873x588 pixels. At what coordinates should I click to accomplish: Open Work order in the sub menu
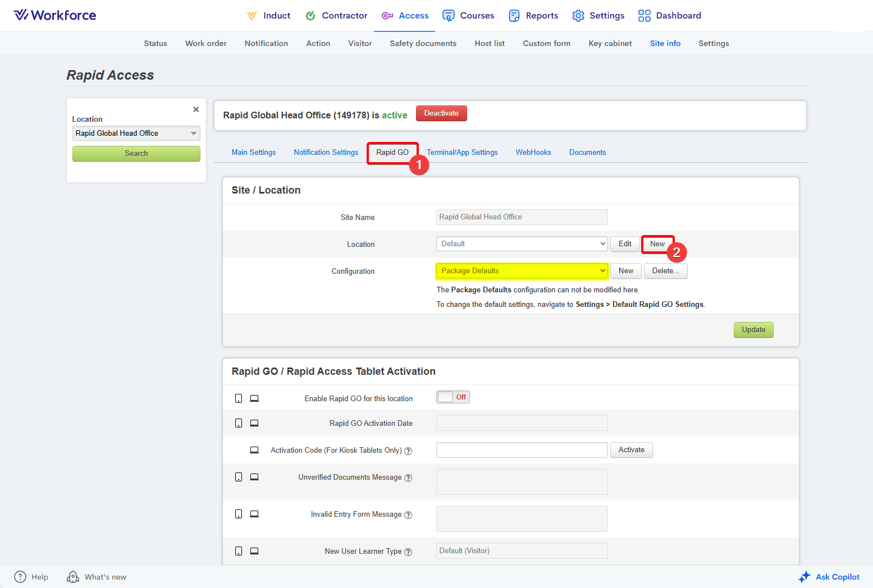(x=206, y=43)
